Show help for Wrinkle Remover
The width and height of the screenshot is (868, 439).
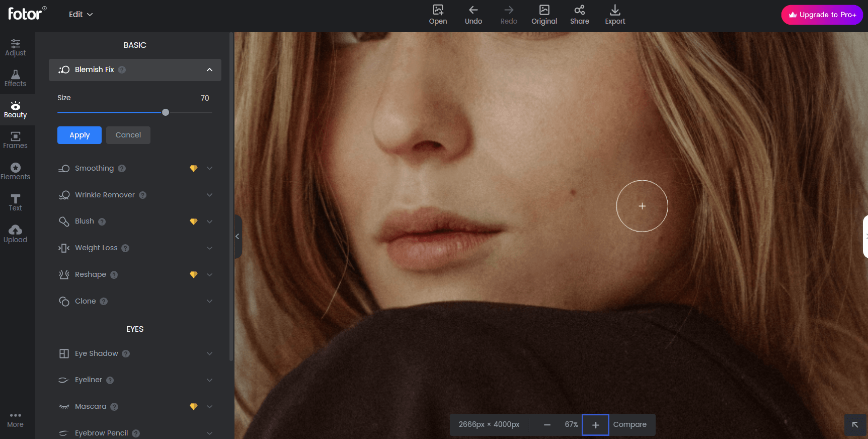pyautogui.click(x=143, y=195)
